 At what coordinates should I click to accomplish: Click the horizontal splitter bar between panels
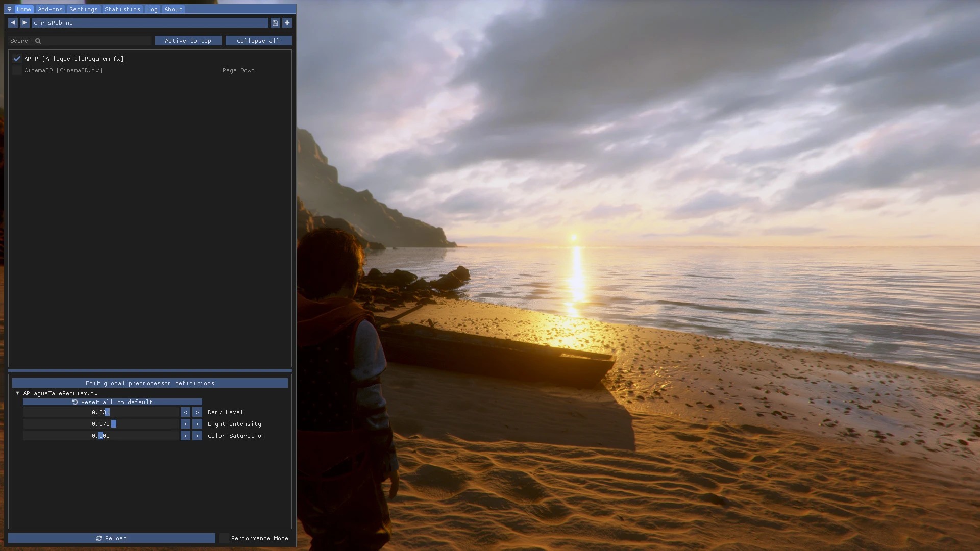(x=150, y=371)
